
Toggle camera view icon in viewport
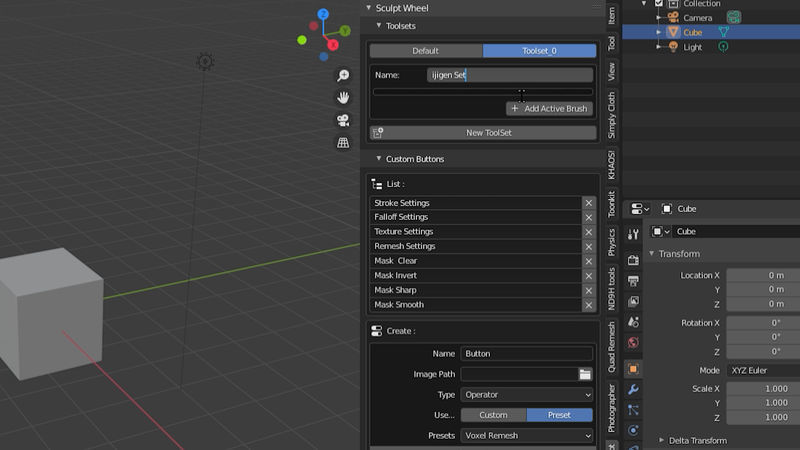[x=343, y=120]
